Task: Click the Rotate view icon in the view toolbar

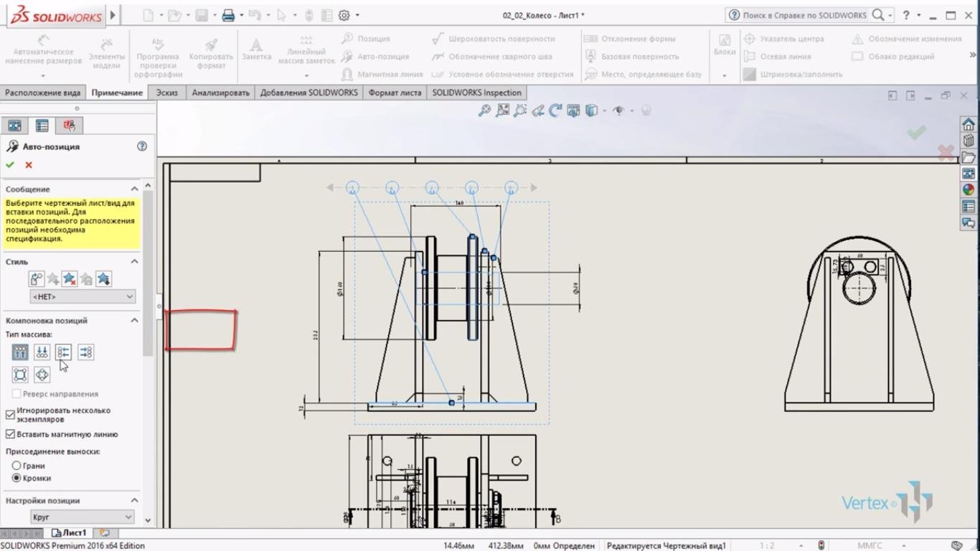Action: click(555, 110)
